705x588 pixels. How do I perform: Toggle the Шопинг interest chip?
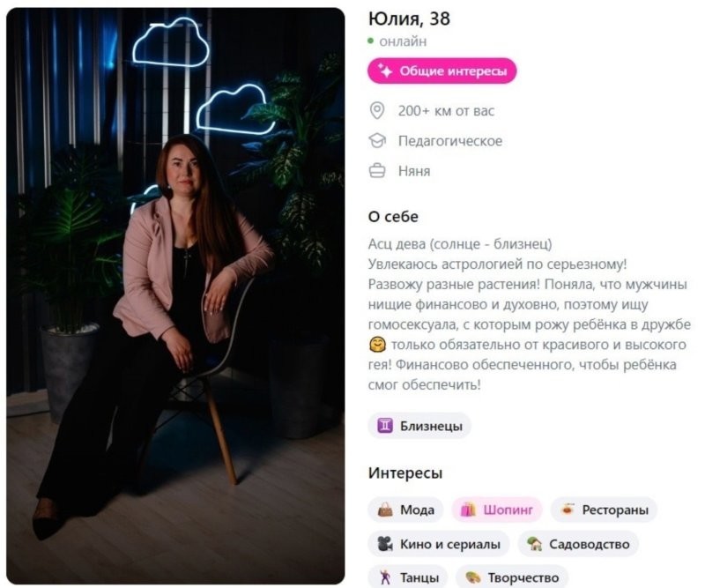(x=497, y=510)
